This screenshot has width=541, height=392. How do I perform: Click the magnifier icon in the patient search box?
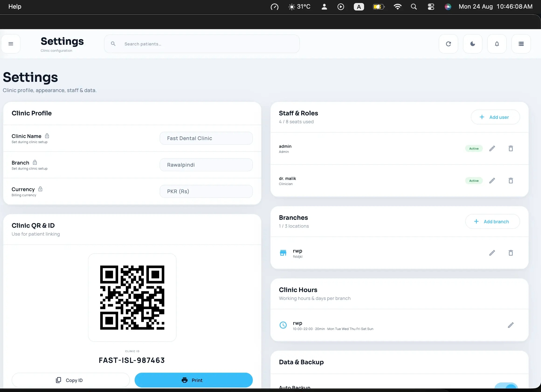pyautogui.click(x=113, y=44)
